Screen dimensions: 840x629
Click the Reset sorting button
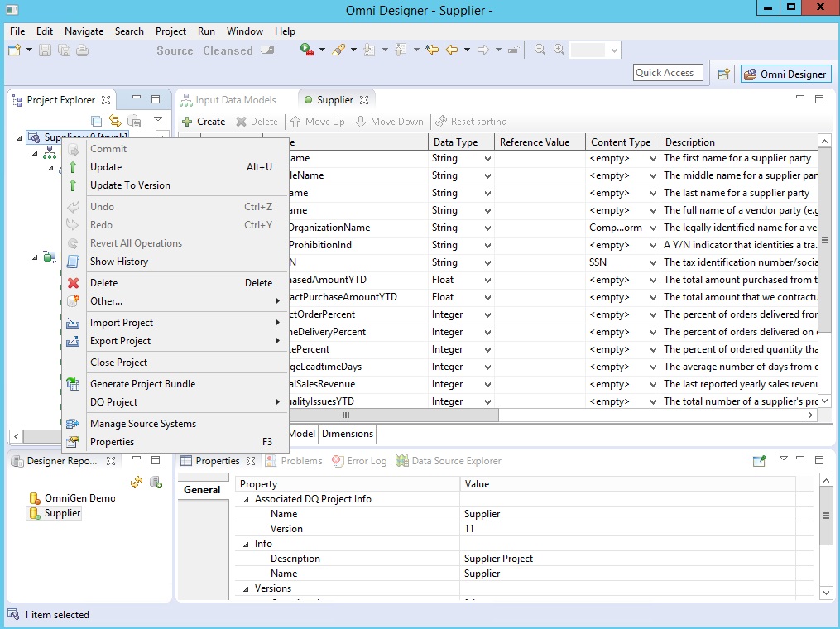pos(472,122)
